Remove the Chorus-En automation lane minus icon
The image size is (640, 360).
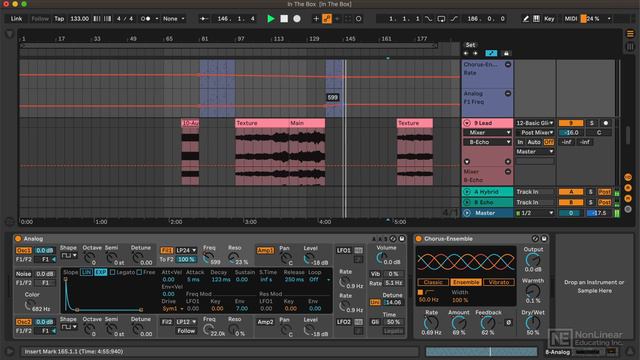point(508,64)
